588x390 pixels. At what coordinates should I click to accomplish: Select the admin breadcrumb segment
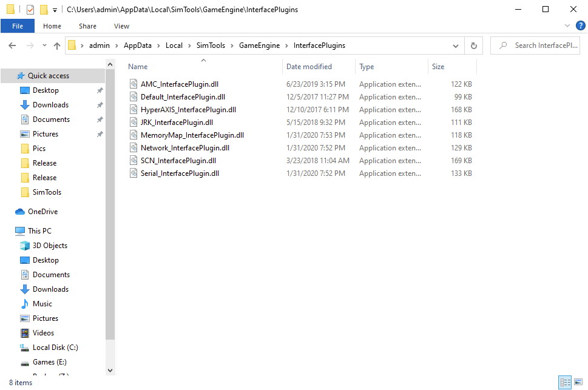(x=100, y=45)
